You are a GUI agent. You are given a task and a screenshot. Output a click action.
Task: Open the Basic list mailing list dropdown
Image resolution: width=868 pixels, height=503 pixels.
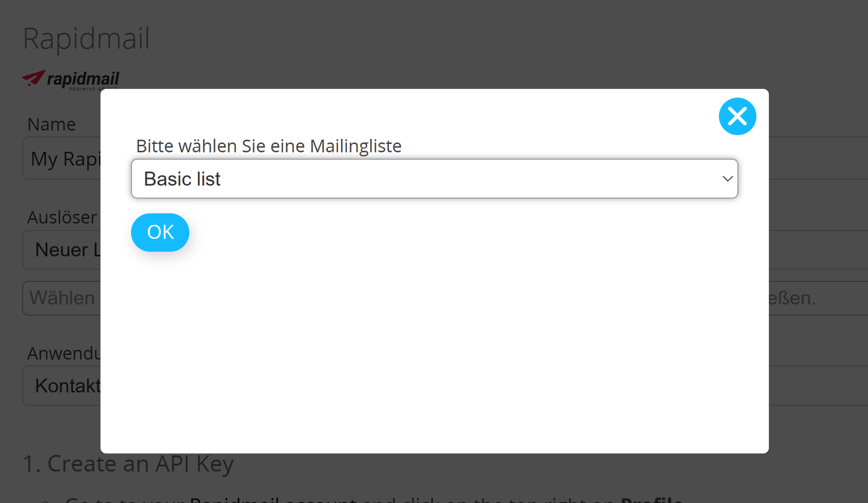point(434,179)
